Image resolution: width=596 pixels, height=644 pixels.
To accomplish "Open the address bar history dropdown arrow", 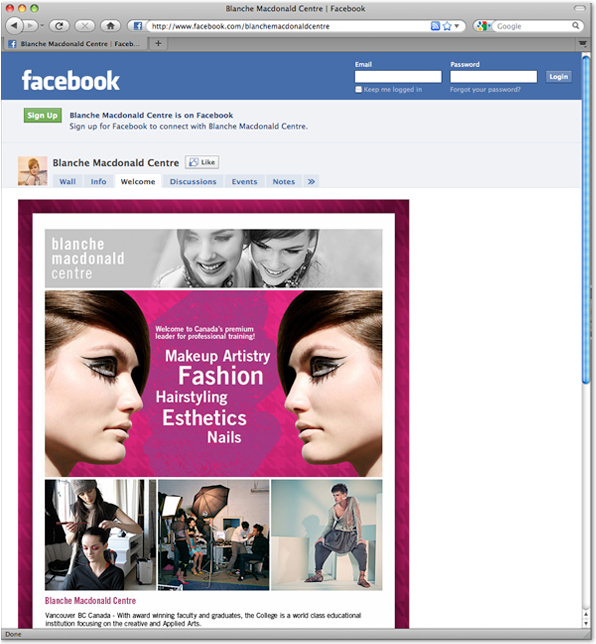I will coord(456,26).
